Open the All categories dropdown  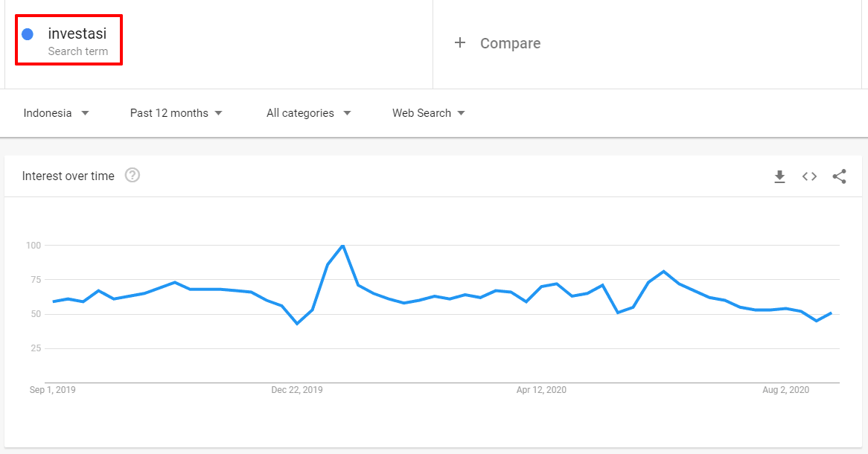[x=308, y=113]
